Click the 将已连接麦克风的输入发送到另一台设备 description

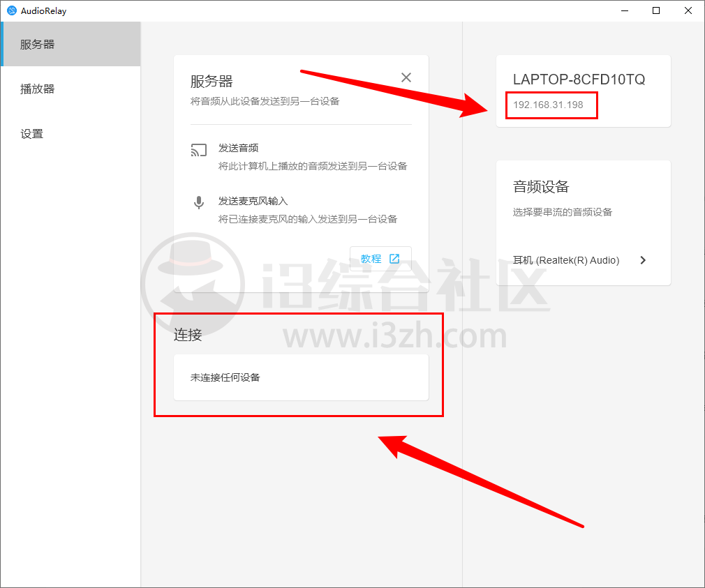pos(308,219)
